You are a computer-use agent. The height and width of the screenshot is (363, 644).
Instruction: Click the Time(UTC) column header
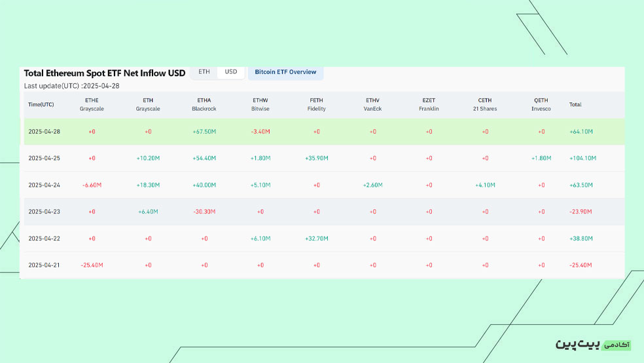pos(41,104)
